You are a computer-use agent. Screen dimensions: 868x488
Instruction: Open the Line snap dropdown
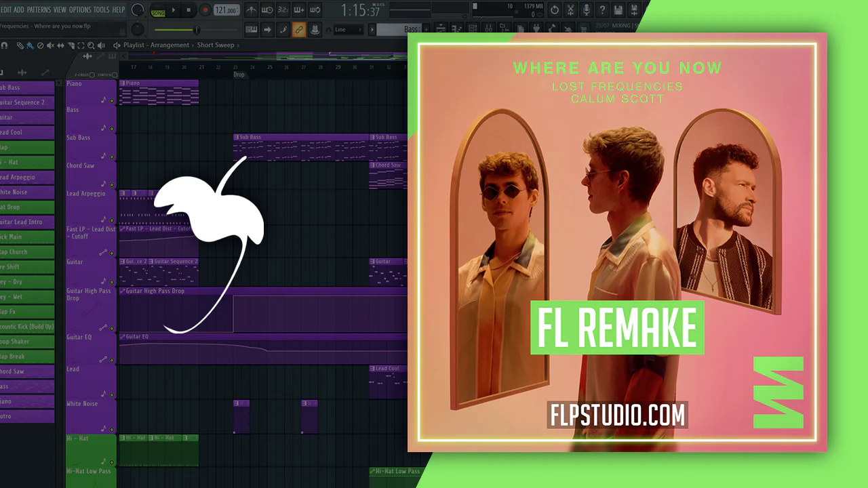(x=349, y=29)
